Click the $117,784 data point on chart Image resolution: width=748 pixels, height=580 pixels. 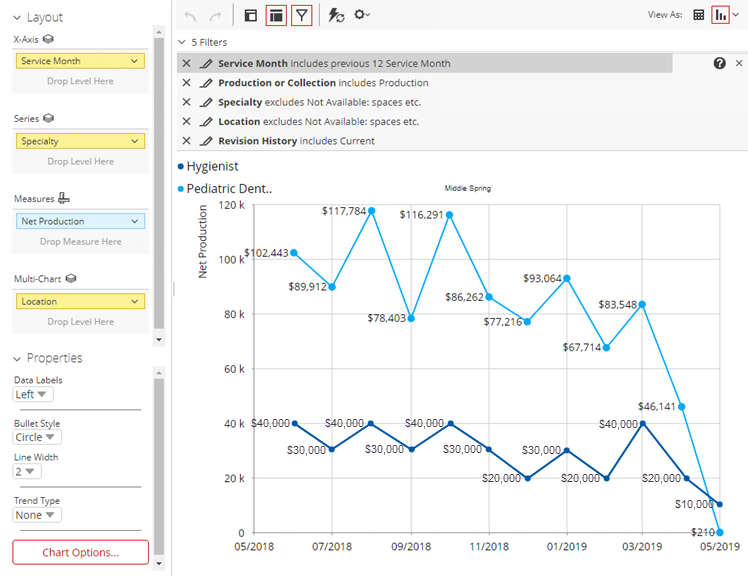(371, 211)
